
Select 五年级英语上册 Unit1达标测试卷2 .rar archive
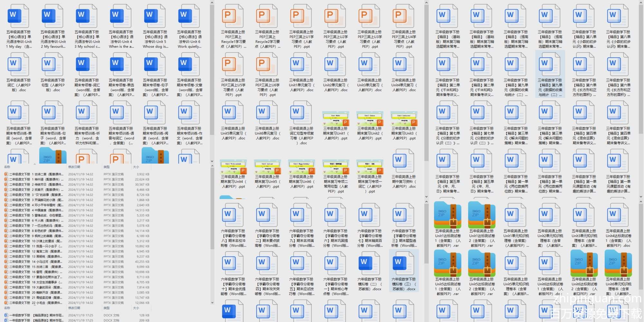pyautogui.click(x=482, y=225)
